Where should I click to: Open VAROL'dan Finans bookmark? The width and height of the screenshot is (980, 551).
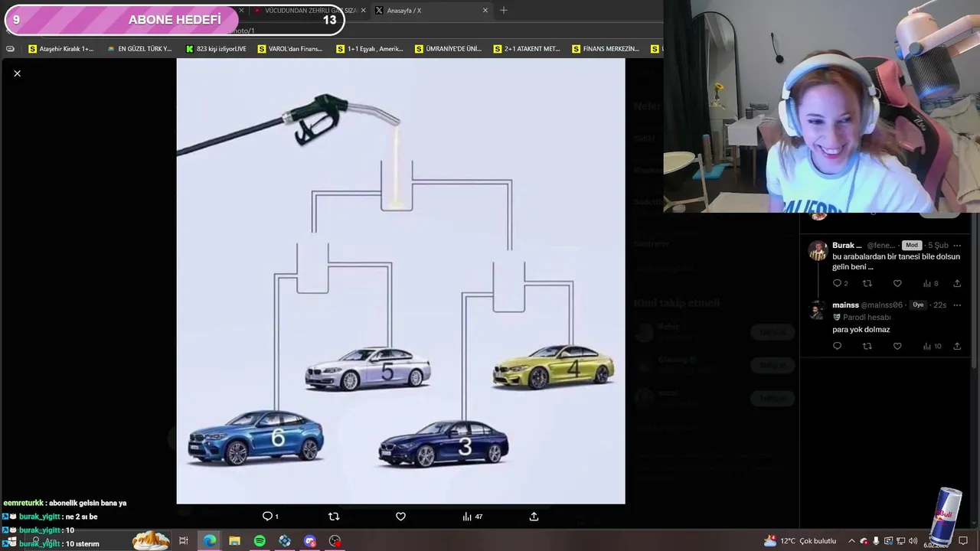pyautogui.click(x=290, y=49)
